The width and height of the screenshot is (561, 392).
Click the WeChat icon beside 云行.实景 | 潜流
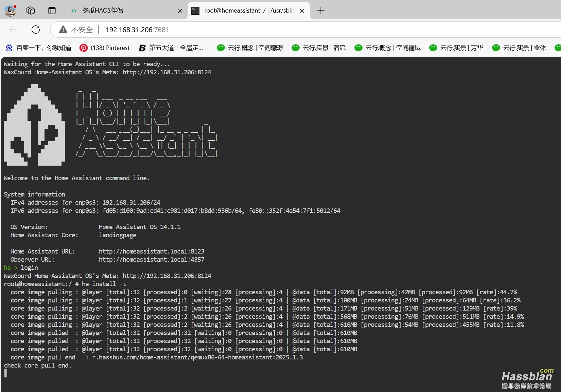(x=296, y=48)
